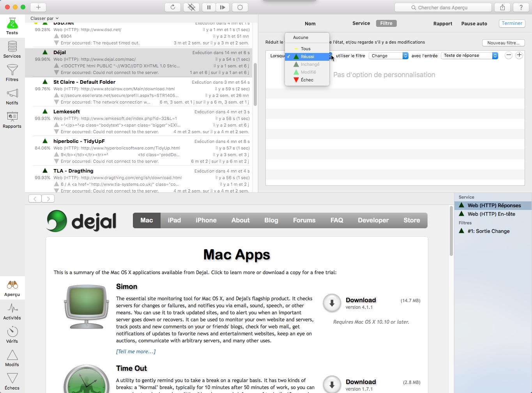The height and width of the screenshot is (393, 532).
Task: Open the Notifs megaphone section
Action: click(12, 96)
